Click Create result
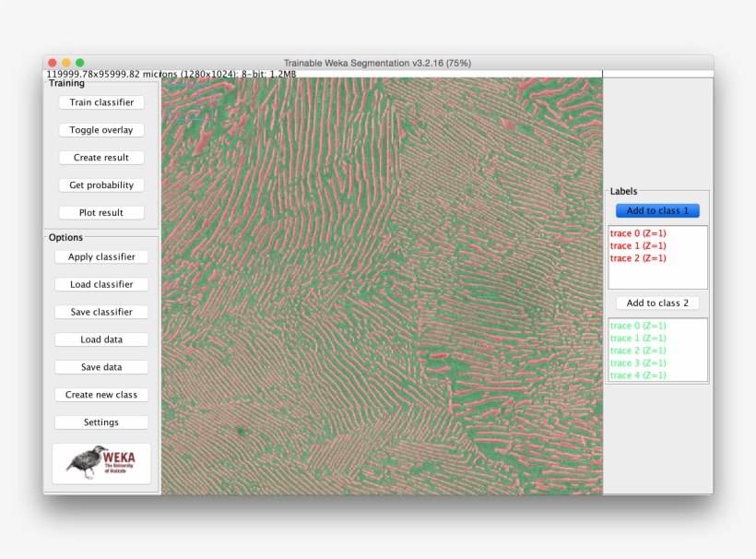This screenshot has width=756, height=559. (100, 157)
